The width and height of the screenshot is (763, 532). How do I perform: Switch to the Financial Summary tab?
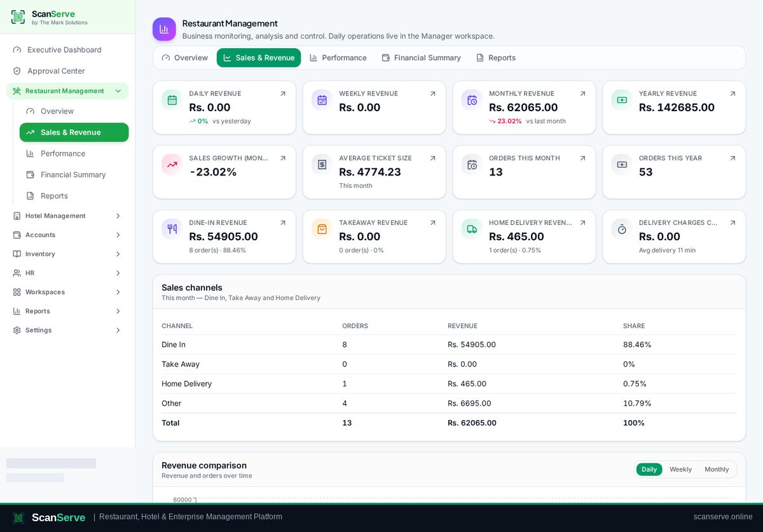pos(421,58)
